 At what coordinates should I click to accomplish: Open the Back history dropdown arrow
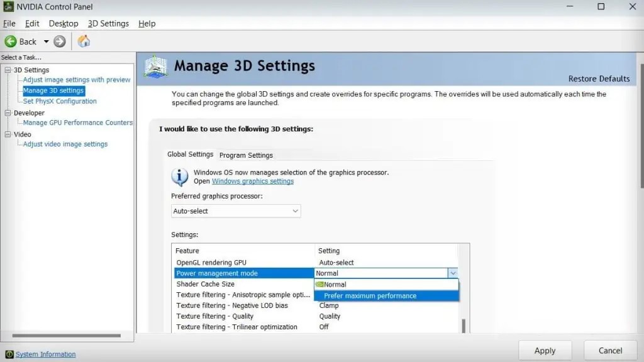click(46, 41)
